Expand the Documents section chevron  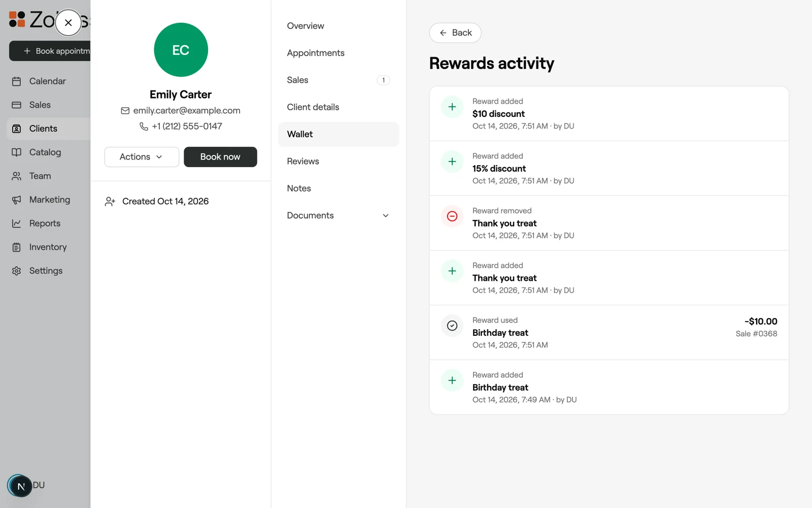click(x=386, y=216)
